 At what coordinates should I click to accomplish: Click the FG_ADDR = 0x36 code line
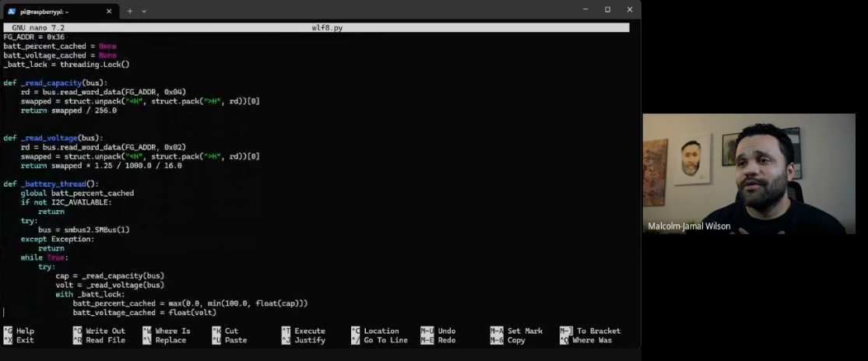click(34, 37)
